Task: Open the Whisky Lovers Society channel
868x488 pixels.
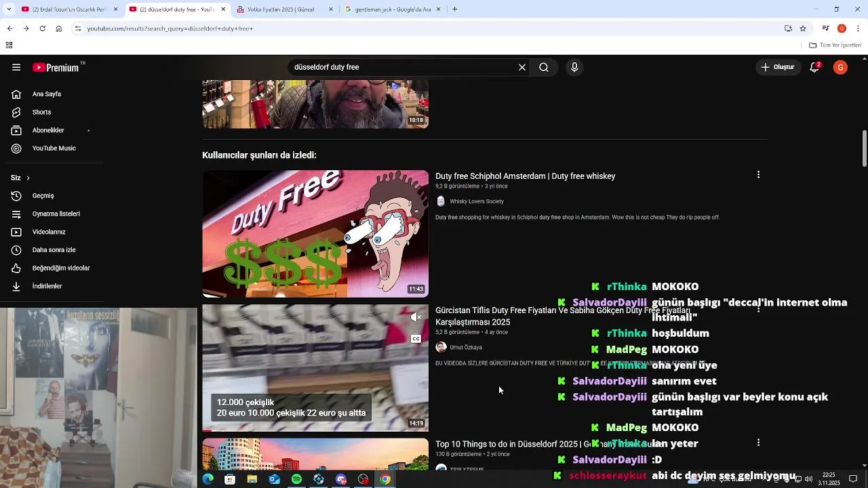Action: click(x=476, y=201)
